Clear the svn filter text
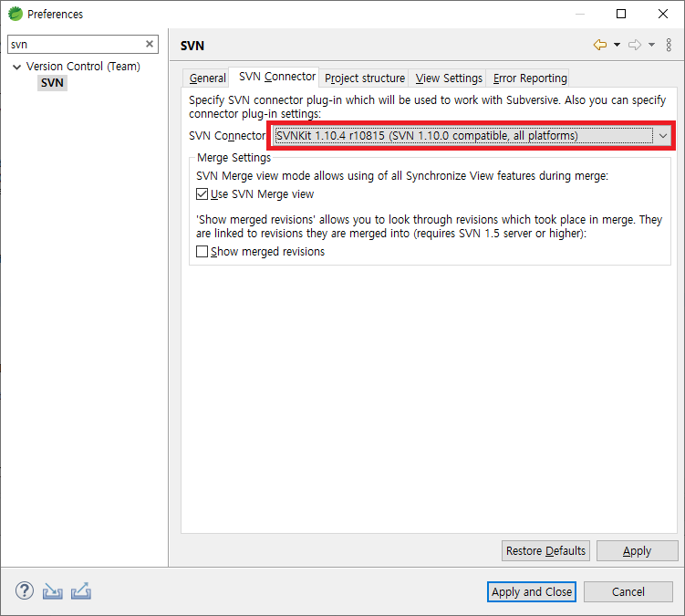Image resolution: width=685 pixels, height=616 pixels. pyautogui.click(x=150, y=44)
